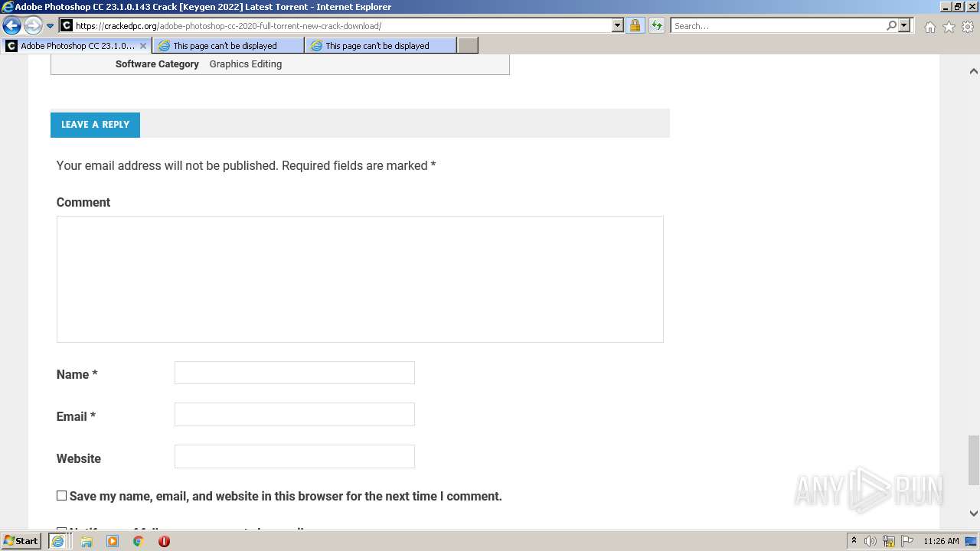Click the Name input field
The width and height of the screenshot is (980, 551).
click(295, 373)
